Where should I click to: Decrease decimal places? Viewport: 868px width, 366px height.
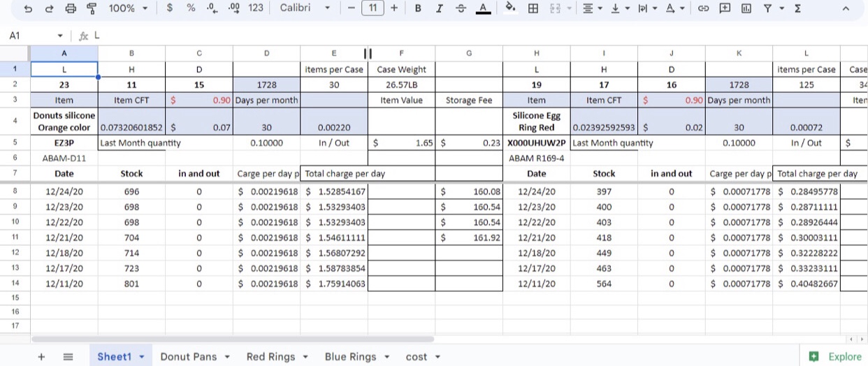(x=212, y=8)
